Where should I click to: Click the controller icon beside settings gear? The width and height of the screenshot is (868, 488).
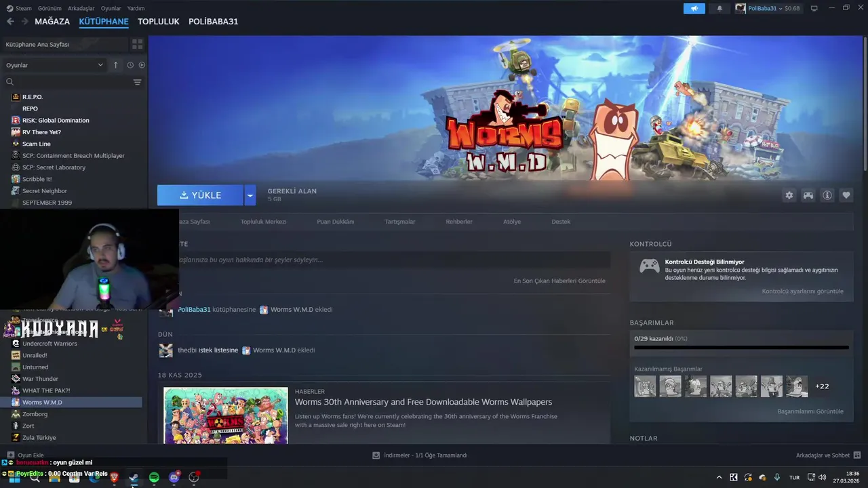click(x=808, y=195)
